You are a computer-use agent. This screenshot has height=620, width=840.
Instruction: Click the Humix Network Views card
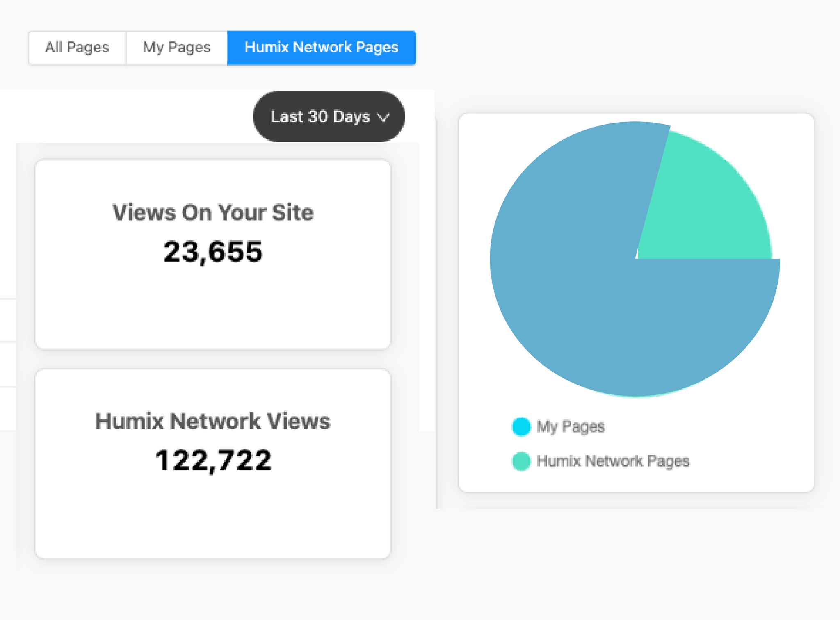tap(213, 464)
